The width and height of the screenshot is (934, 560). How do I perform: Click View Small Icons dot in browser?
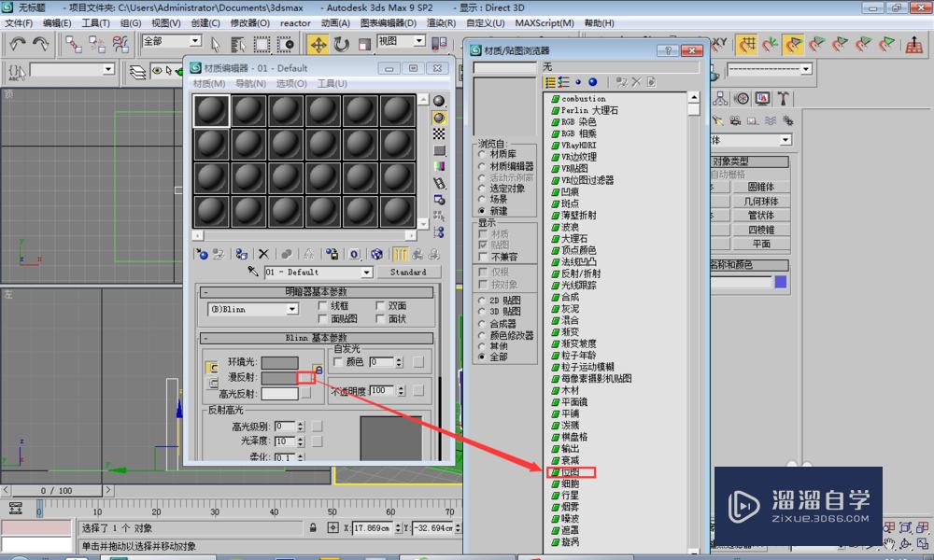click(x=578, y=82)
